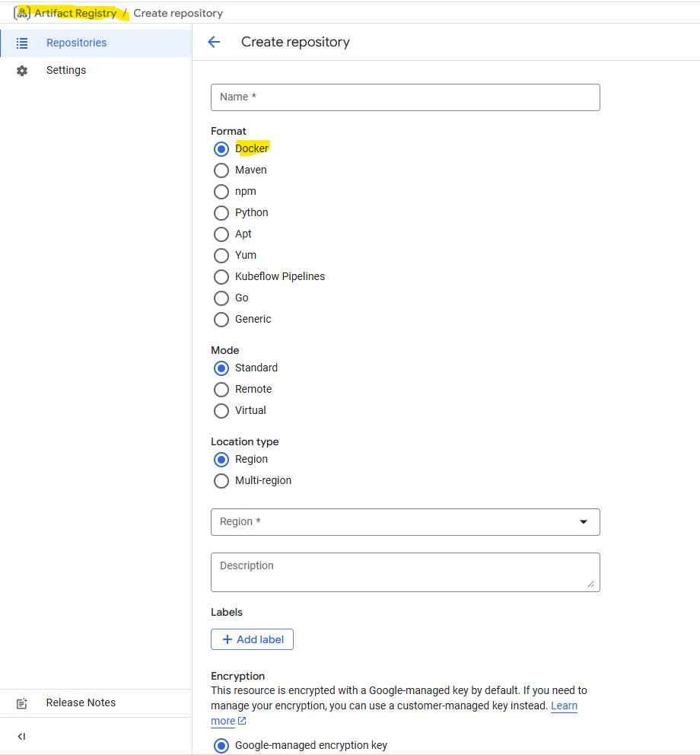
Task: Select the Maven format option
Action: click(x=221, y=170)
